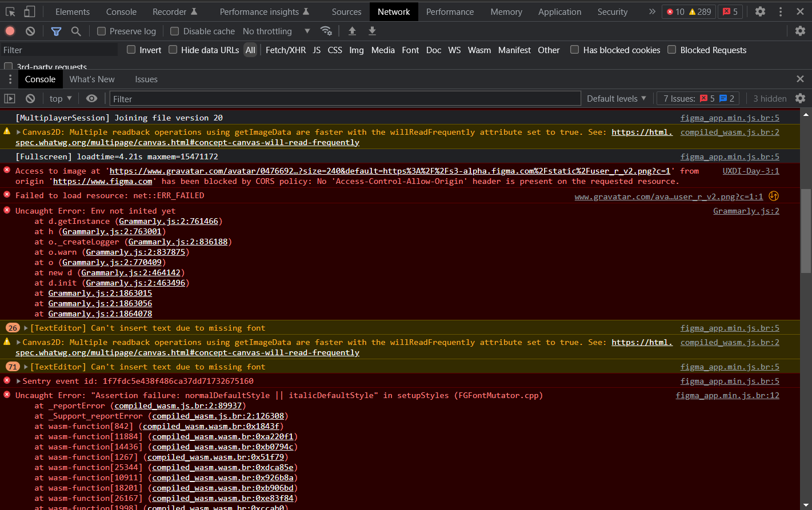Click the gravatar request reveal icon
Viewport: 812px width, 510px height.
click(774, 196)
